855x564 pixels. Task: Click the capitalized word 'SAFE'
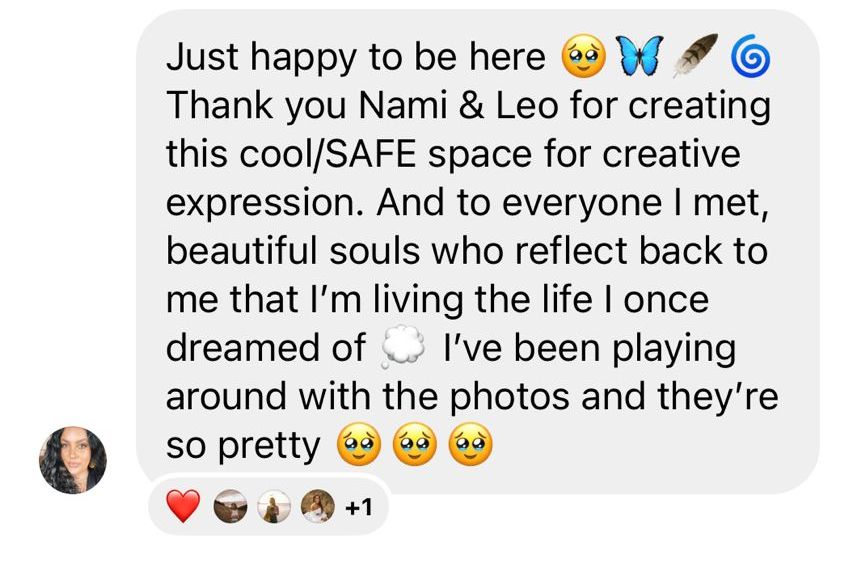[371, 153]
